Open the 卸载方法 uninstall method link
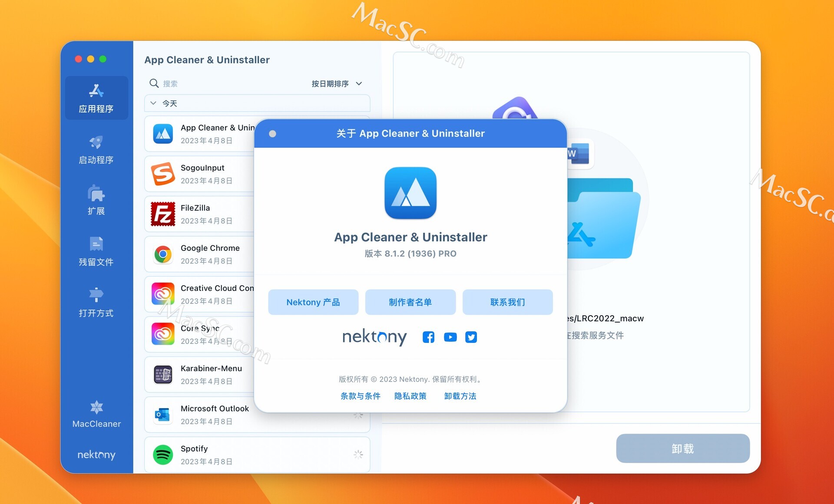Image resolution: width=834 pixels, height=504 pixels. point(460,396)
